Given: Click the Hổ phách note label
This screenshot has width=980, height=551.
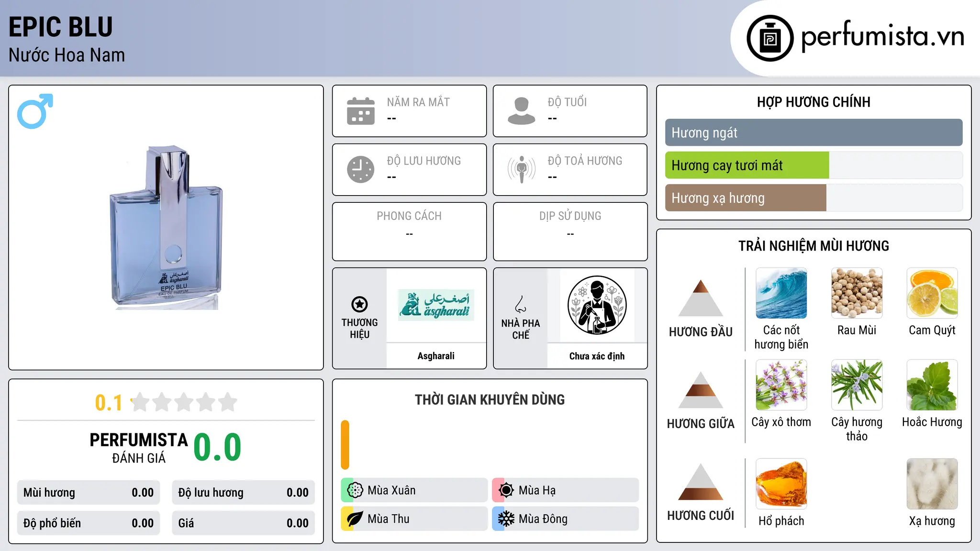Looking at the screenshot, I should (781, 521).
